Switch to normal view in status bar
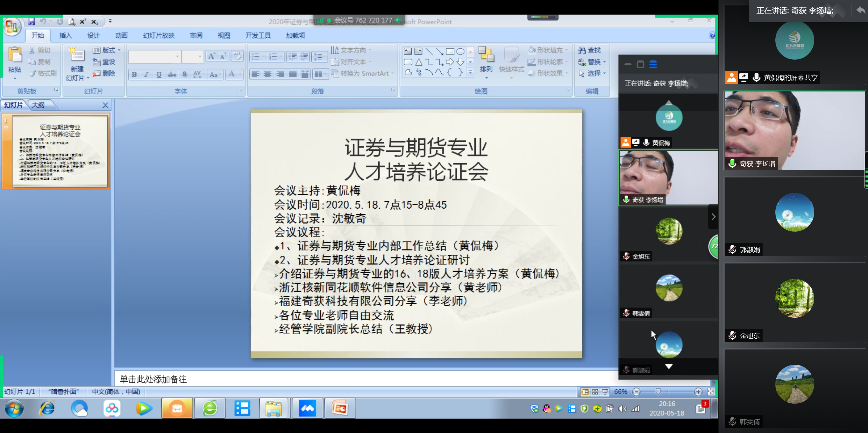 (x=586, y=392)
